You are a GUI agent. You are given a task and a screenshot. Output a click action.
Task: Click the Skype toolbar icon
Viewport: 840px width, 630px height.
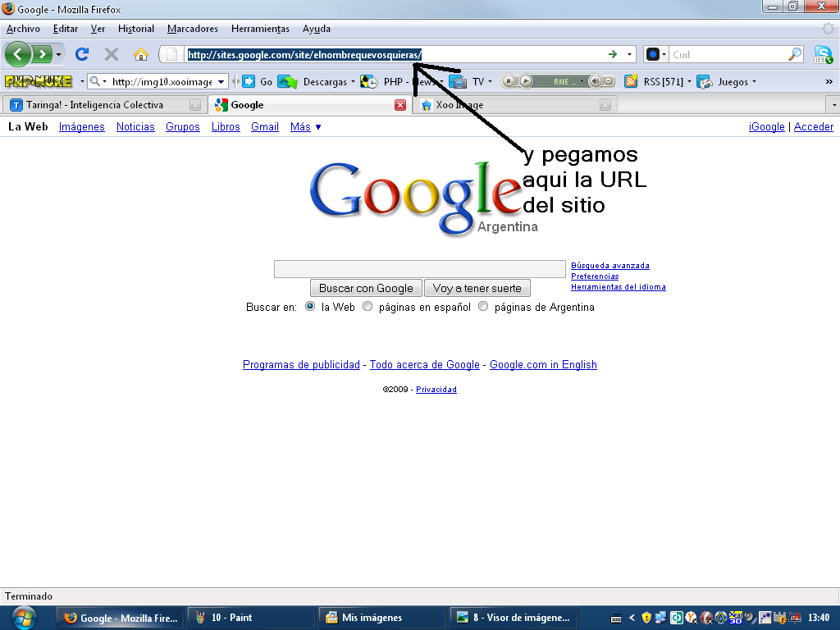[823, 54]
